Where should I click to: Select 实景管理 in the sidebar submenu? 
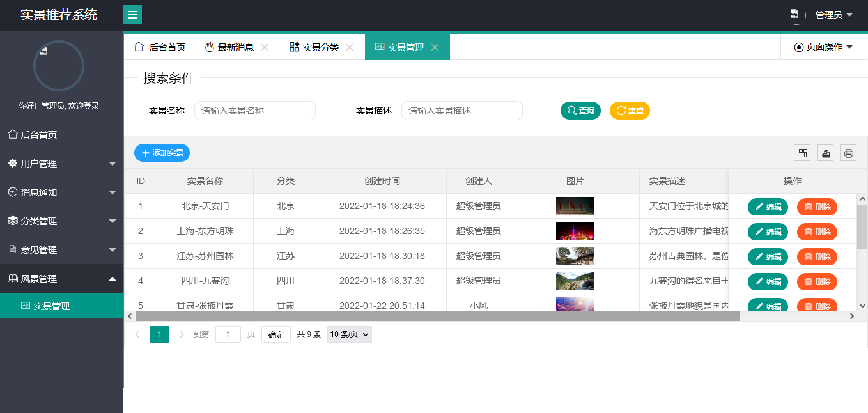[x=61, y=306]
